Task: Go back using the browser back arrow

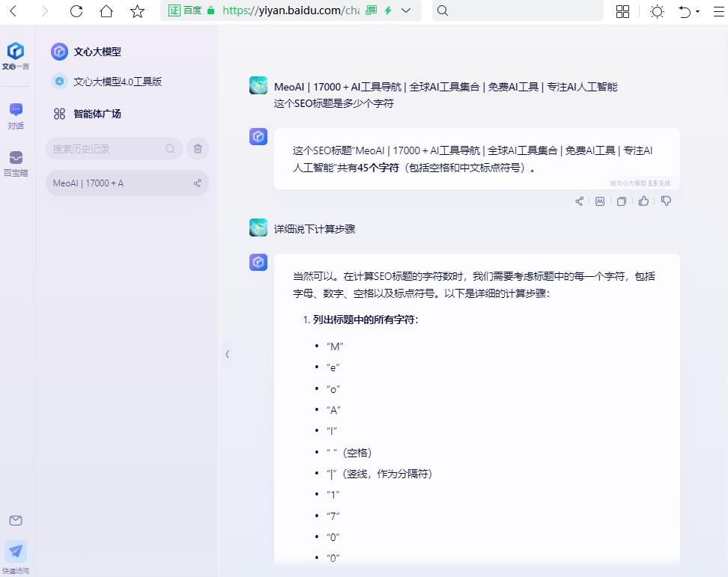Action: coord(13,10)
